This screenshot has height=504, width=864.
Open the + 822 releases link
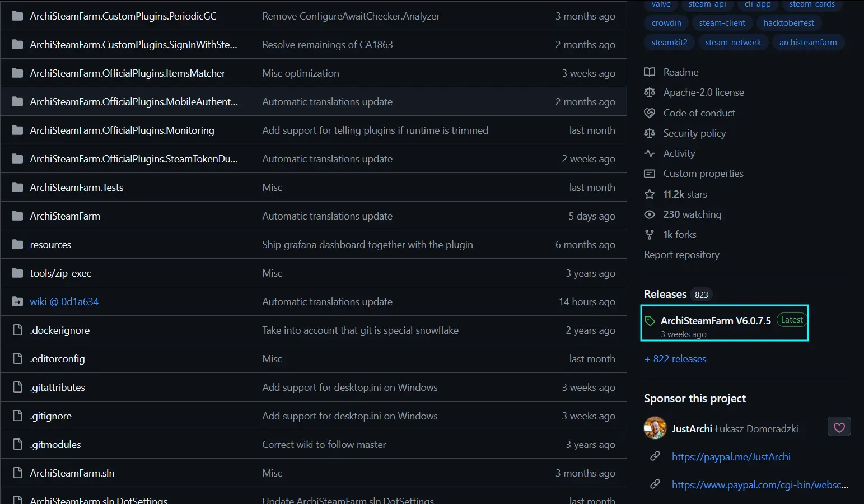tap(675, 359)
